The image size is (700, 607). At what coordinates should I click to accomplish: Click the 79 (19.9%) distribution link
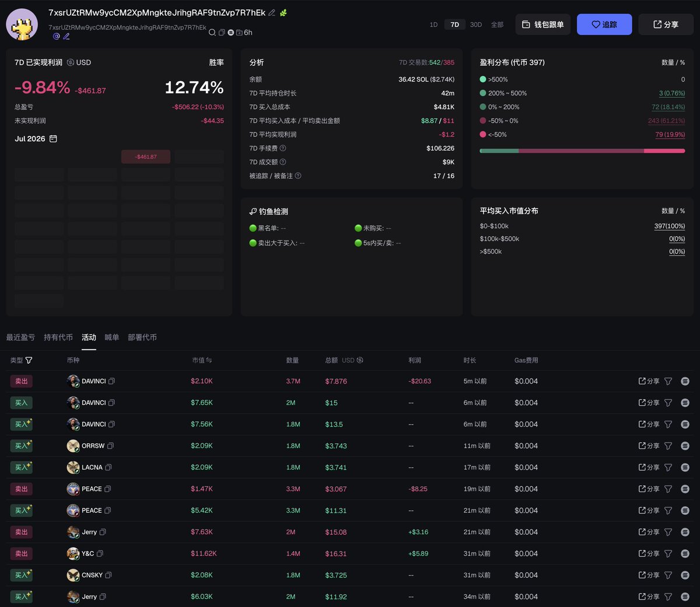click(670, 135)
